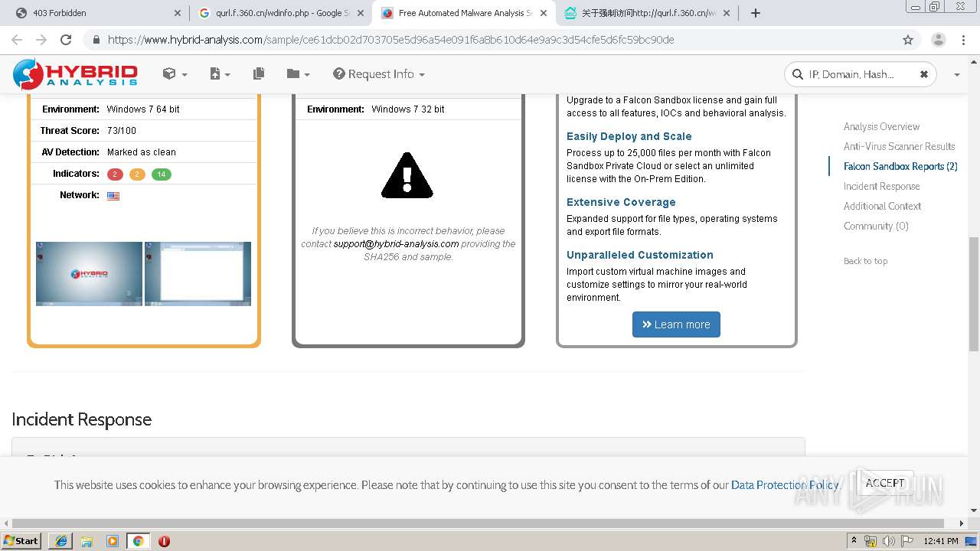This screenshot has width=980, height=551.
Task: Open the folder dropdown menu in navbar
Action: 298,73
